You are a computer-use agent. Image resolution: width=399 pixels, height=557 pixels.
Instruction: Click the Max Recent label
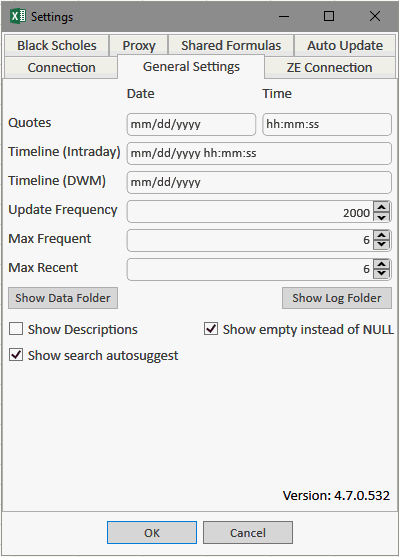coord(43,268)
